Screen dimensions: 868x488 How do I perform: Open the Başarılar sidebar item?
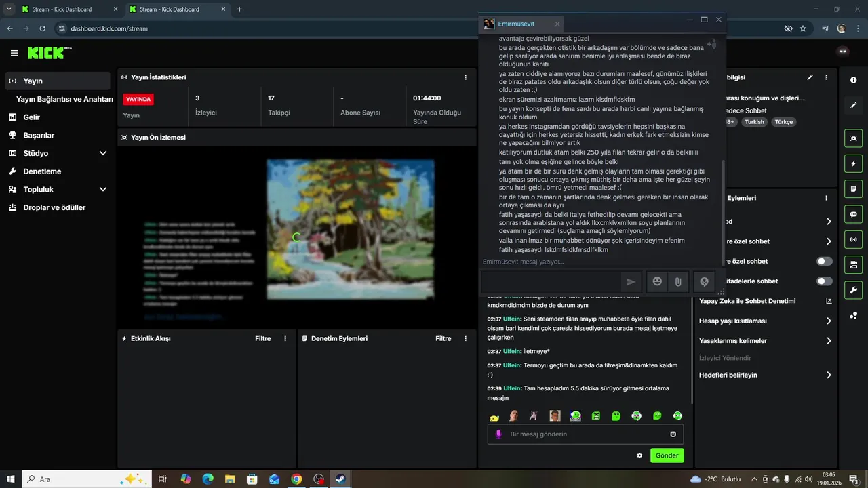point(58,135)
